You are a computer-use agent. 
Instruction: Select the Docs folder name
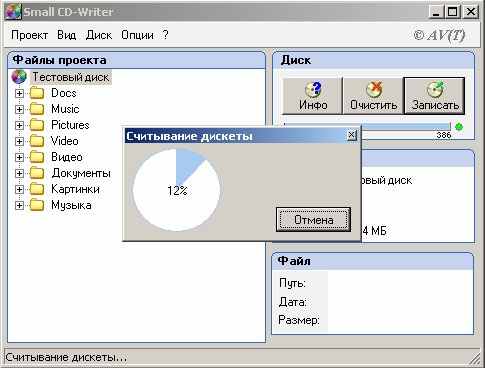point(64,93)
